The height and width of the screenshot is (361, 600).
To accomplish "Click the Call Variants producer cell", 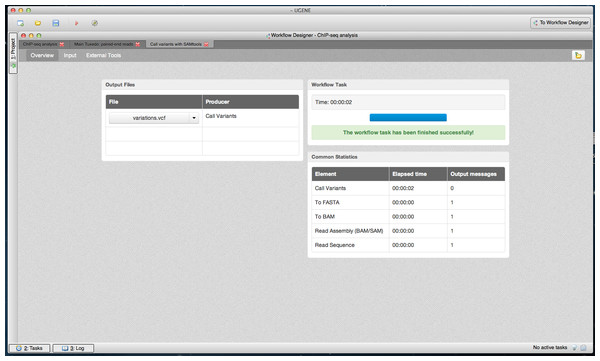I will (250, 118).
